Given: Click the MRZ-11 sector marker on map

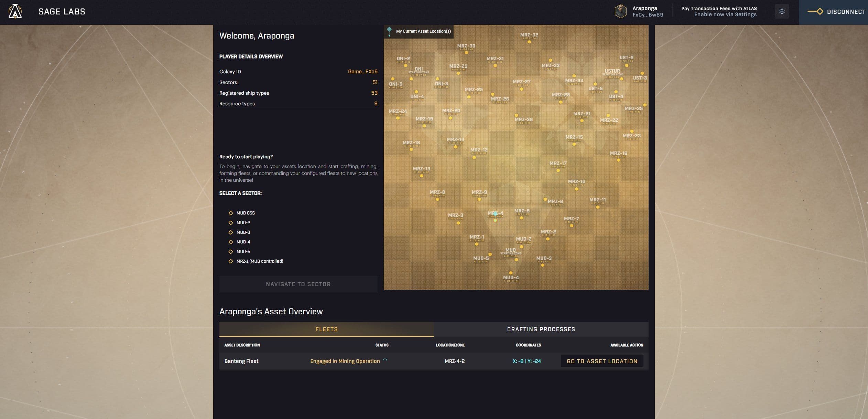Looking at the screenshot, I should click(x=598, y=207).
